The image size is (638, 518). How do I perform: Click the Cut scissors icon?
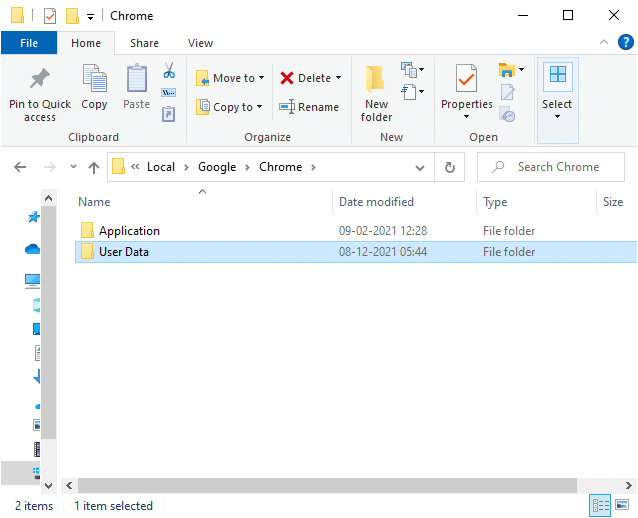169,70
